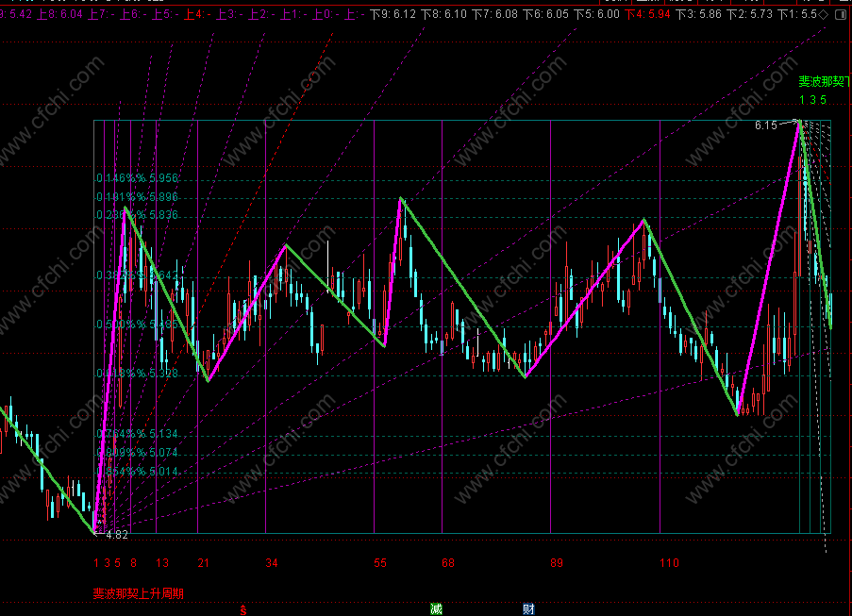Click Fibonacci cycle marker 89

coord(557,563)
